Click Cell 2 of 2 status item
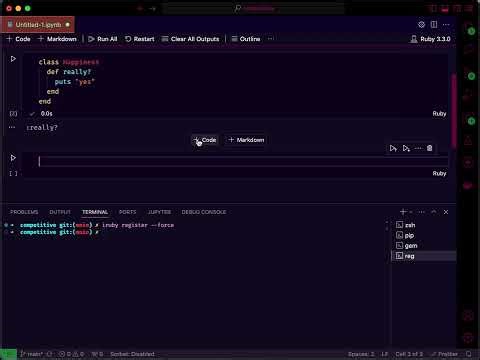 point(409,354)
